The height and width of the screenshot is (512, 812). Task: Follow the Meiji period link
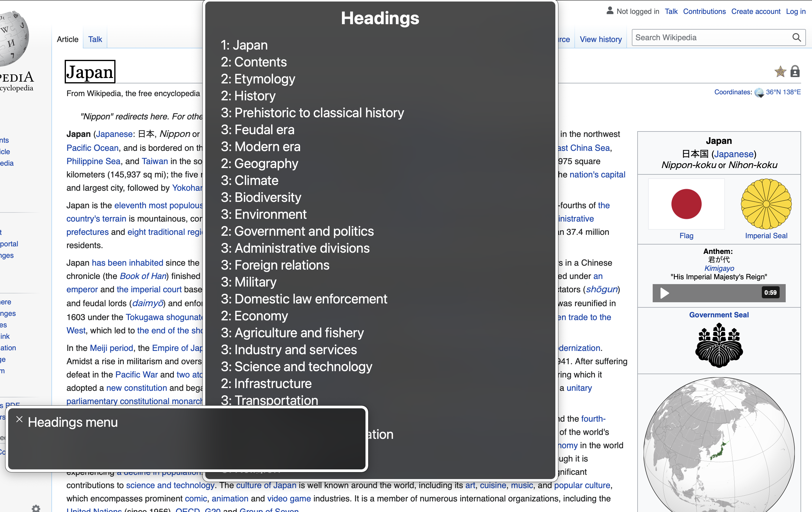pos(111,348)
